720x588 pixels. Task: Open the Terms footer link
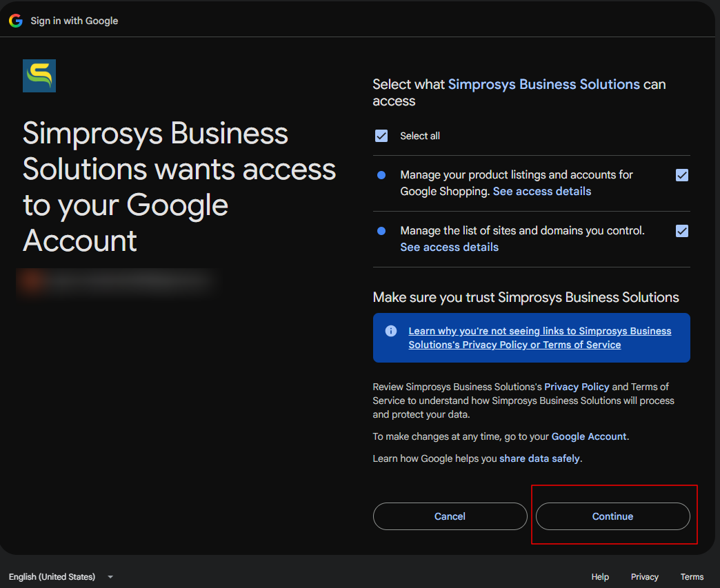[692, 577]
